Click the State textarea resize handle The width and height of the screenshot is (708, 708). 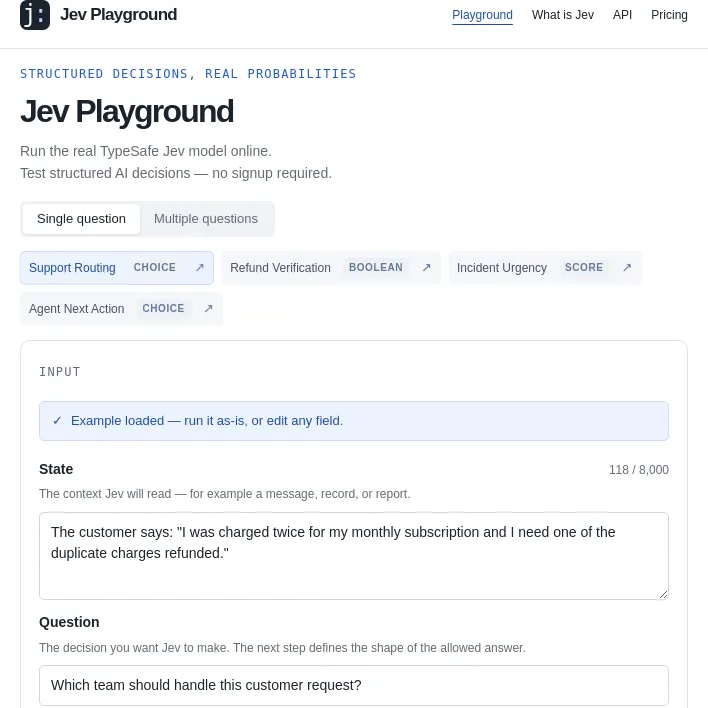pos(663,595)
